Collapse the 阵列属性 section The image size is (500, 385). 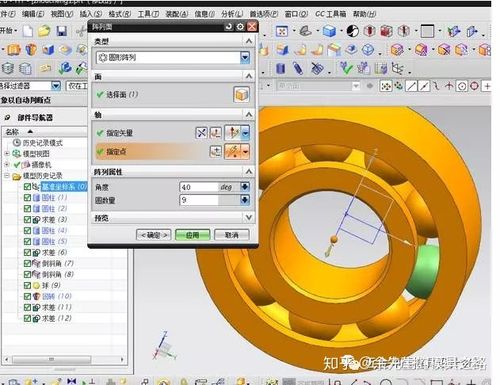(249, 172)
